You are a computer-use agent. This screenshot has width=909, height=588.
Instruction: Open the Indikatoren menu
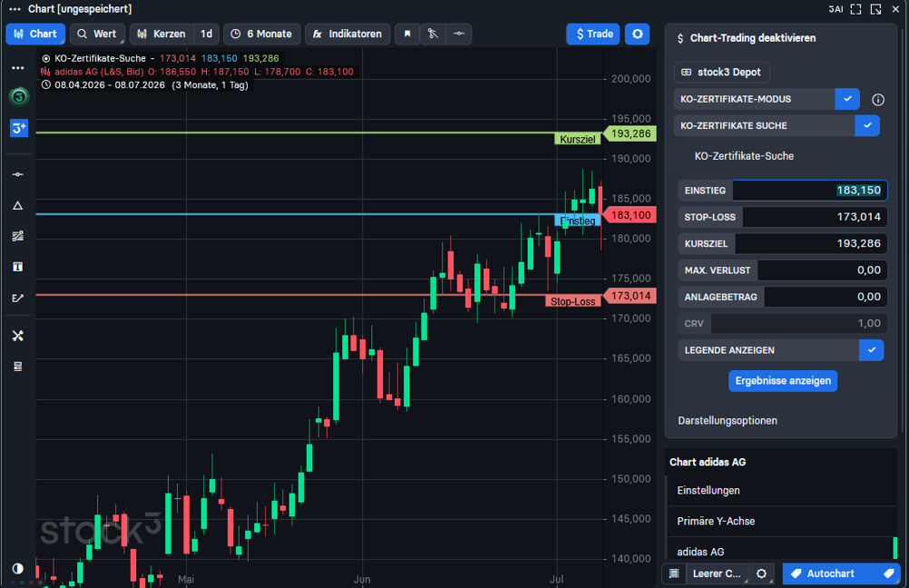tap(347, 34)
